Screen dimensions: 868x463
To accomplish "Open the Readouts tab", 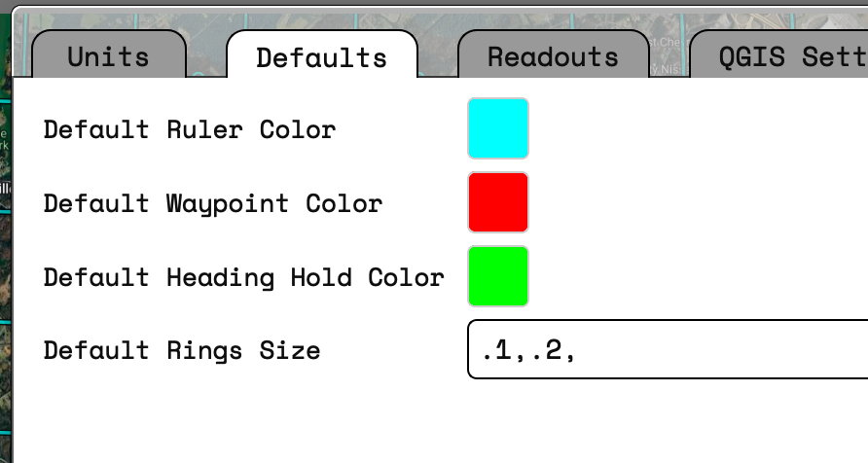I will click(553, 56).
